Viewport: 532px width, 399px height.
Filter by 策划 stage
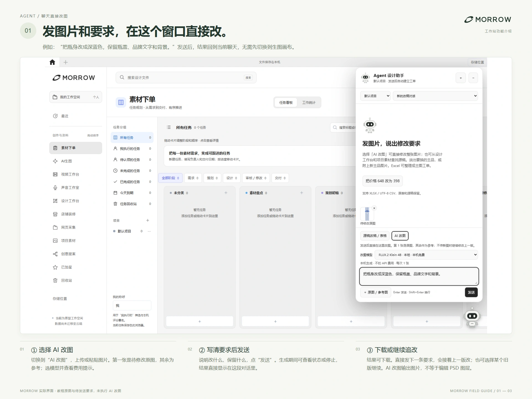(212, 178)
